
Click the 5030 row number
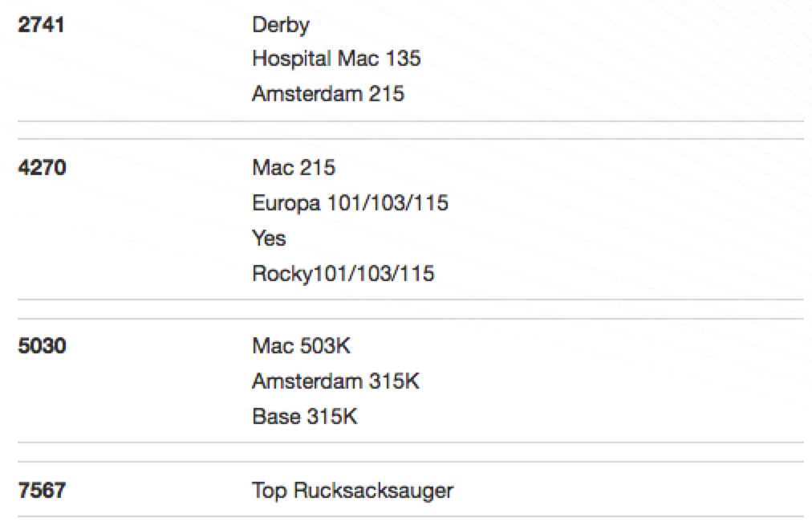click(x=42, y=346)
